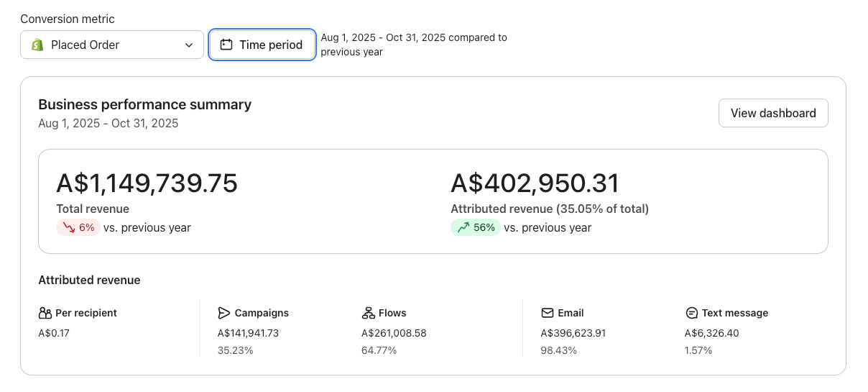Click the Email revenue A$396,623.91

pyautogui.click(x=573, y=333)
